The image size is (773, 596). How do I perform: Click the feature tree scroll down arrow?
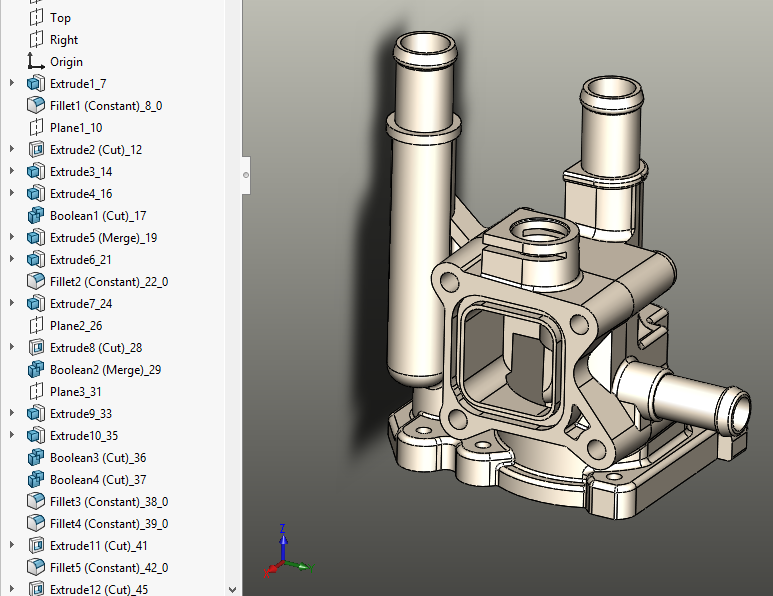coord(234,589)
